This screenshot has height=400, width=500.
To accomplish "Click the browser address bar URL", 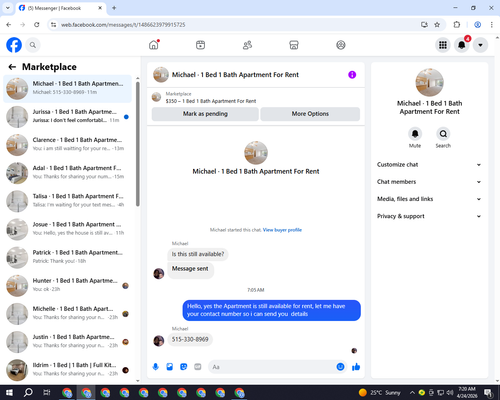I will click(123, 25).
